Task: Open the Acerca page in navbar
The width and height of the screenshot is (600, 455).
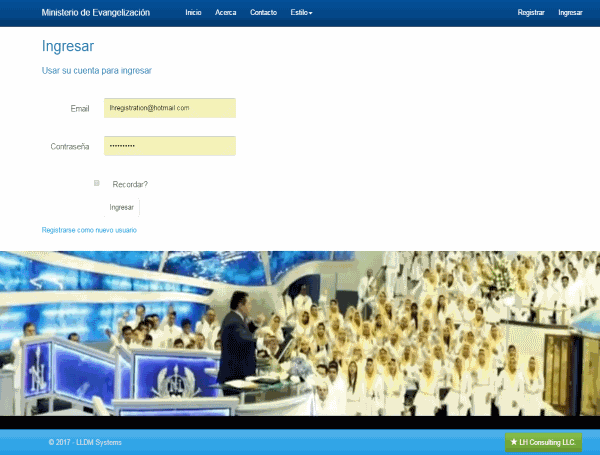Action: click(x=225, y=13)
